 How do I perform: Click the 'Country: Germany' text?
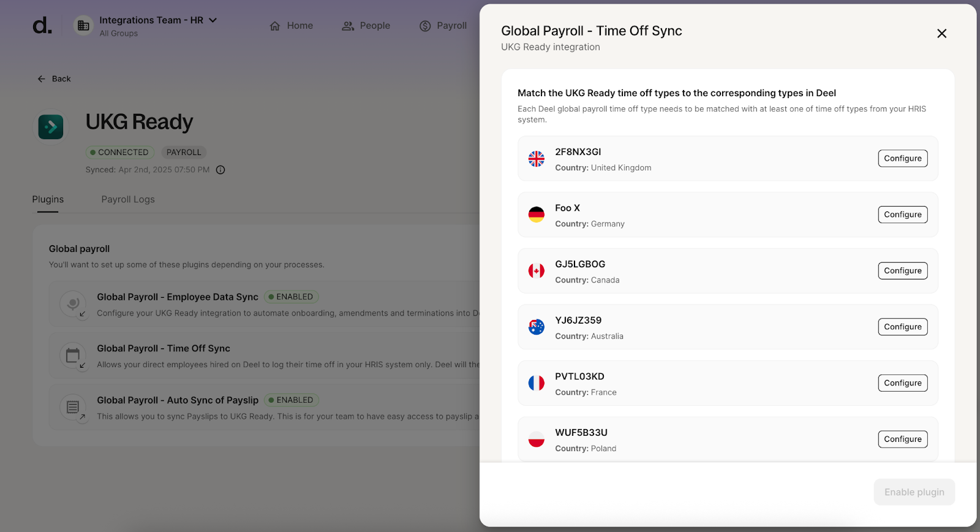click(x=590, y=224)
